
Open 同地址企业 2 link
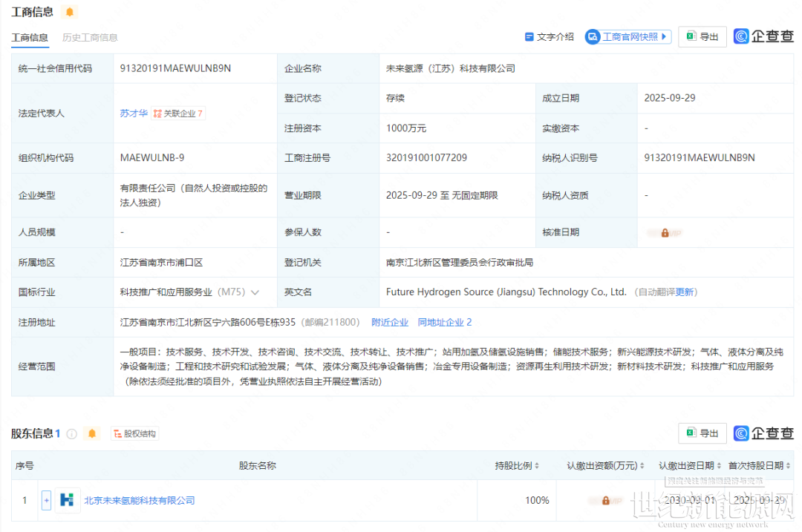(x=444, y=322)
